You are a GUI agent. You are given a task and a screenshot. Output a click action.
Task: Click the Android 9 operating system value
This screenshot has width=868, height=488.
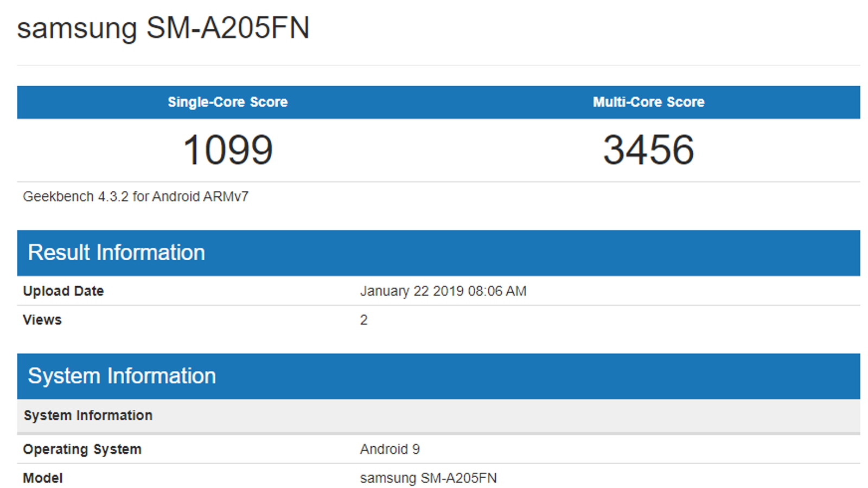click(390, 450)
